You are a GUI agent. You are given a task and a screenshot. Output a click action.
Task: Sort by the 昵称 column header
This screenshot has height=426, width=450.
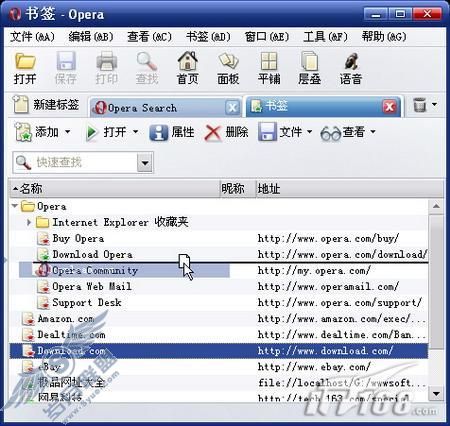(237, 189)
